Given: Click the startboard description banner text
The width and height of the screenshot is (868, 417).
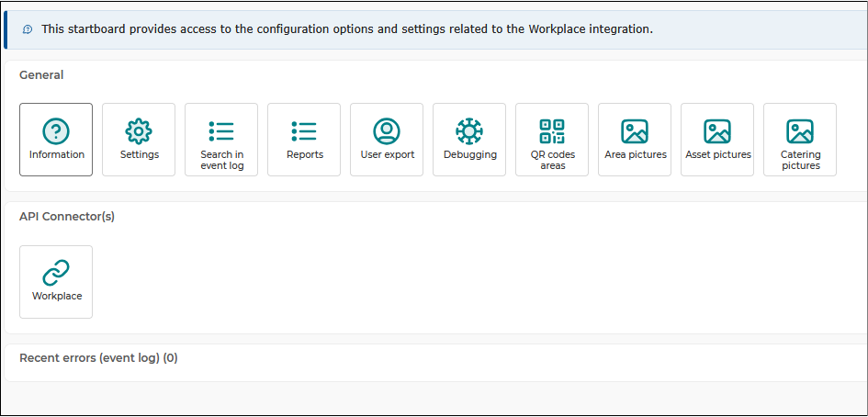Looking at the screenshot, I should [347, 29].
